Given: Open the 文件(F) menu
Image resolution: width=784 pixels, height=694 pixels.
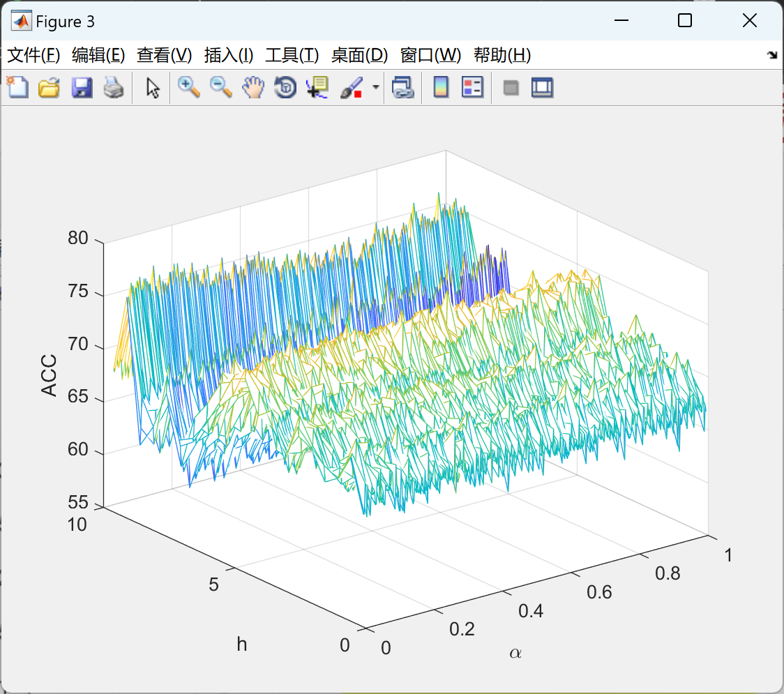Looking at the screenshot, I should point(33,55).
